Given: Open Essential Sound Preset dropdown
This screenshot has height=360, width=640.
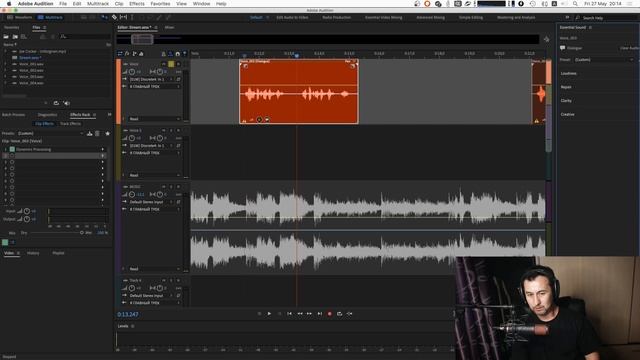Looking at the screenshot, I should click(604, 60).
